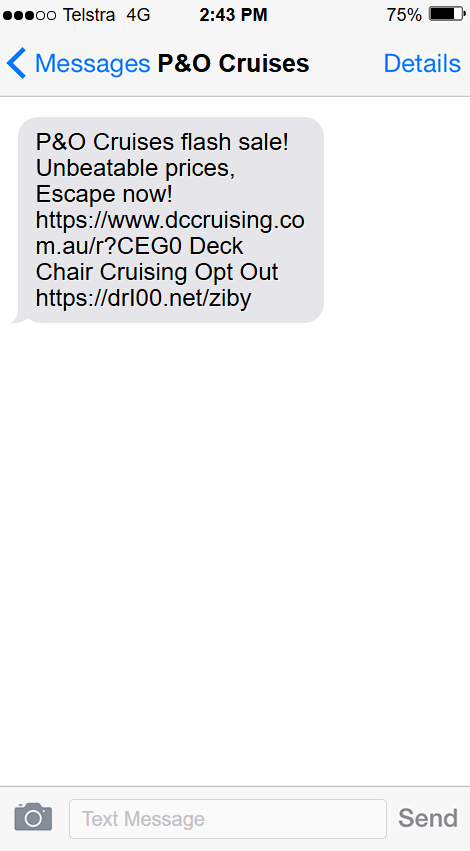470x851 pixels.
Task: Open the camera icon for attachments
Action: 33,817
